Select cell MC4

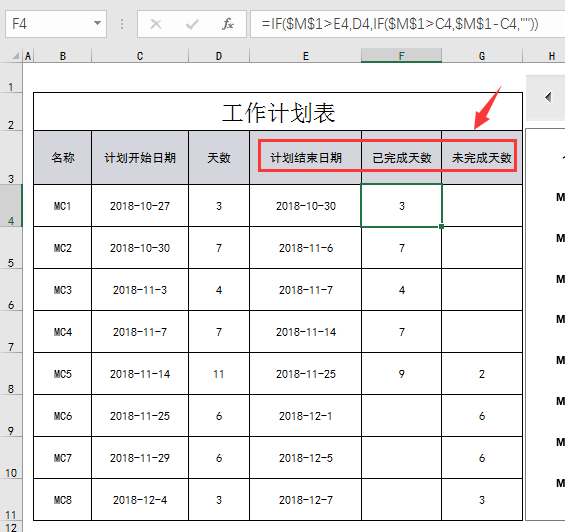pos(63,332)
